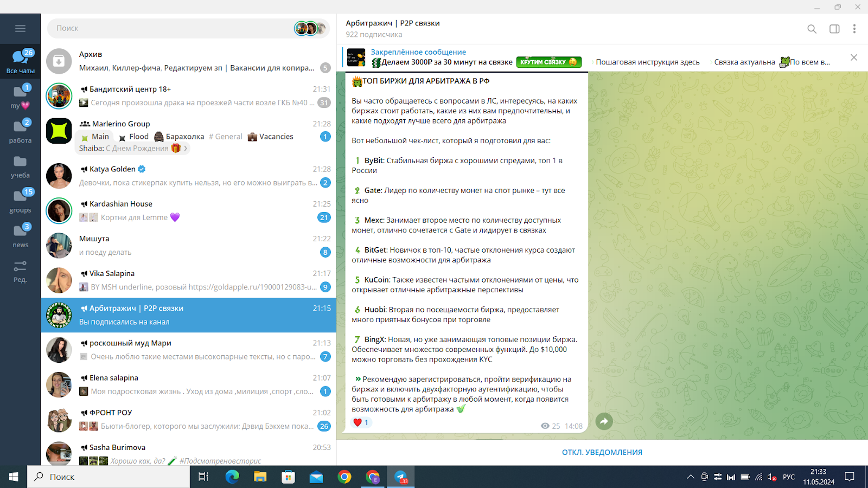The height and width of the screenshot is (488, 868).
Task: Click the battery tray icon
Action: [745, 477]
